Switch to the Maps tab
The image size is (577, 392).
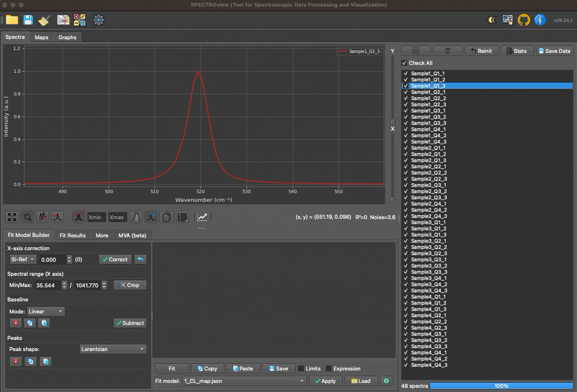coord(41,37)
